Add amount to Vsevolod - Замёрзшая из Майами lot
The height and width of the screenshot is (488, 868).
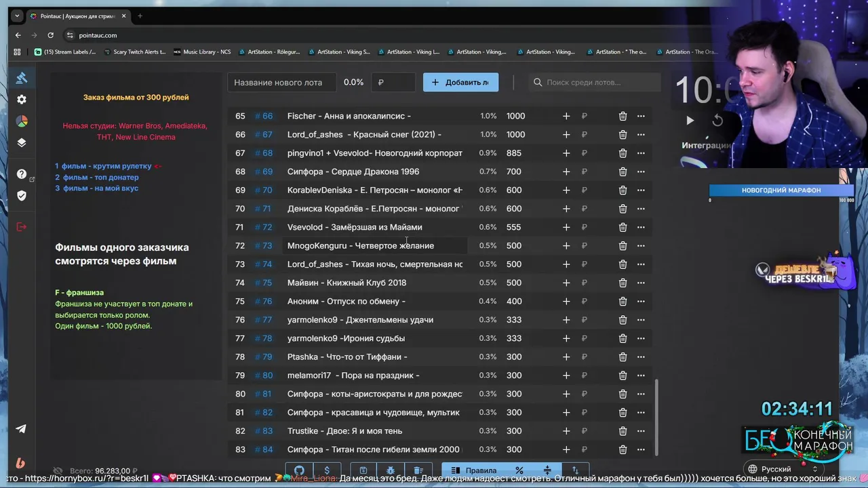566,227
